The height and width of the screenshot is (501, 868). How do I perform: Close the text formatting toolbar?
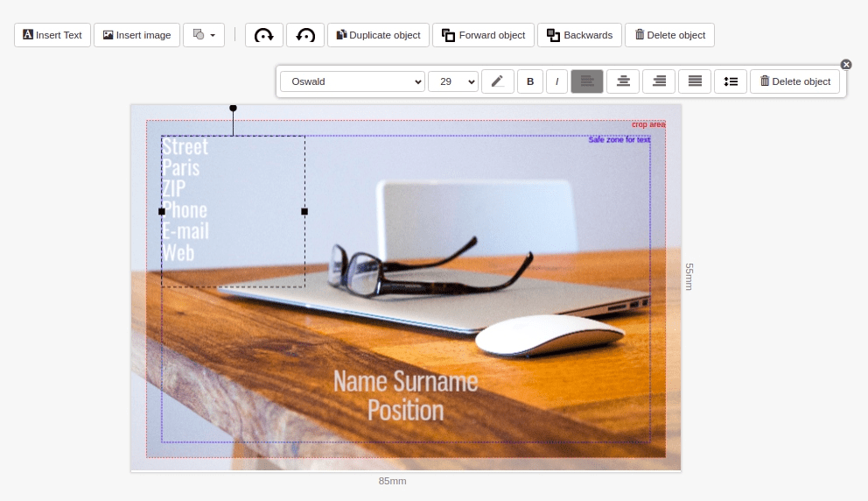click(846, 64)
